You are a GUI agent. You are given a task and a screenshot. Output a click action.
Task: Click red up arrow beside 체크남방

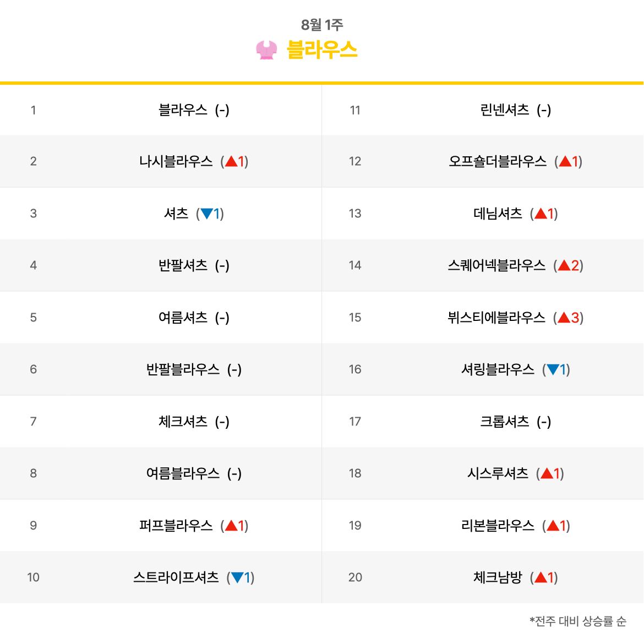point(541,577)
